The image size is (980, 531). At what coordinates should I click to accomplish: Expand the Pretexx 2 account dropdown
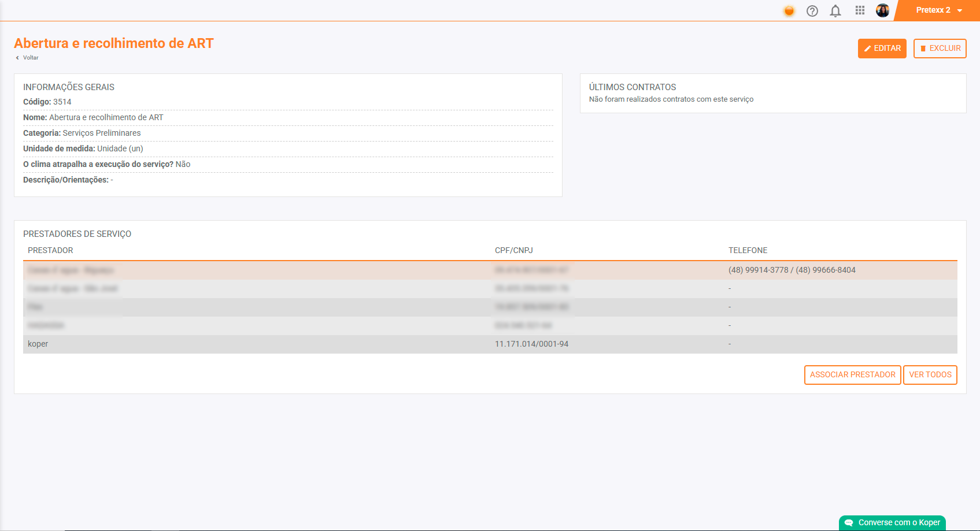(938, 10)
